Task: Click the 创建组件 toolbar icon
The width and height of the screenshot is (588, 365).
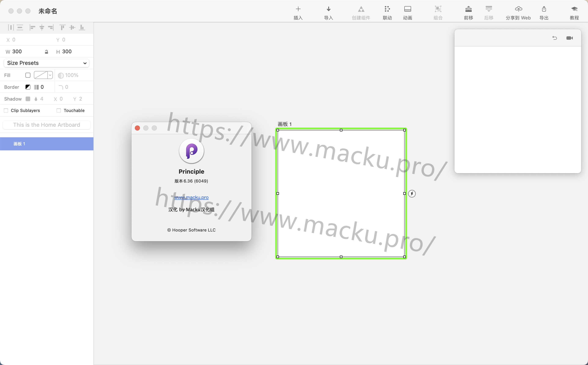Action: tap(361, 9)
